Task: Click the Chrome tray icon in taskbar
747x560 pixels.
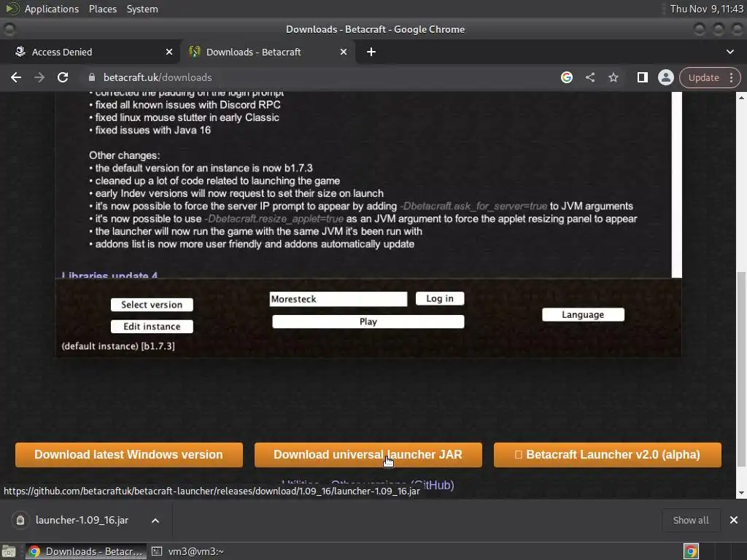Action: [691, 551]
